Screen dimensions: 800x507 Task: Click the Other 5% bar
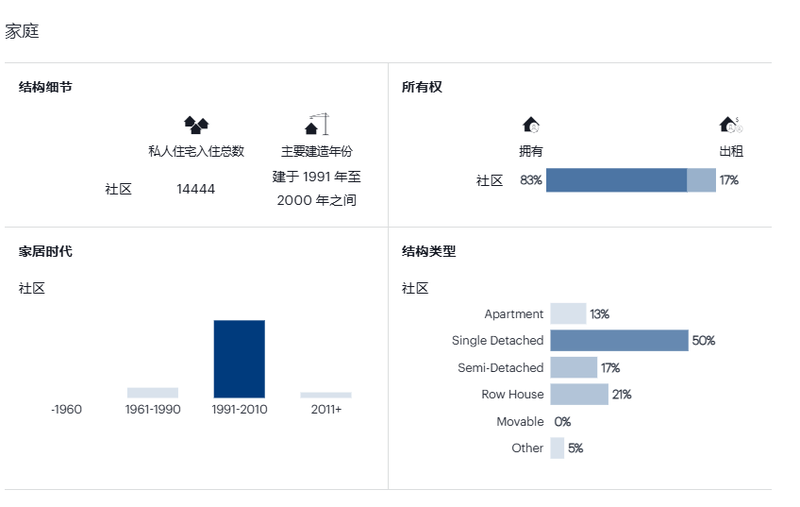[557, 448]
